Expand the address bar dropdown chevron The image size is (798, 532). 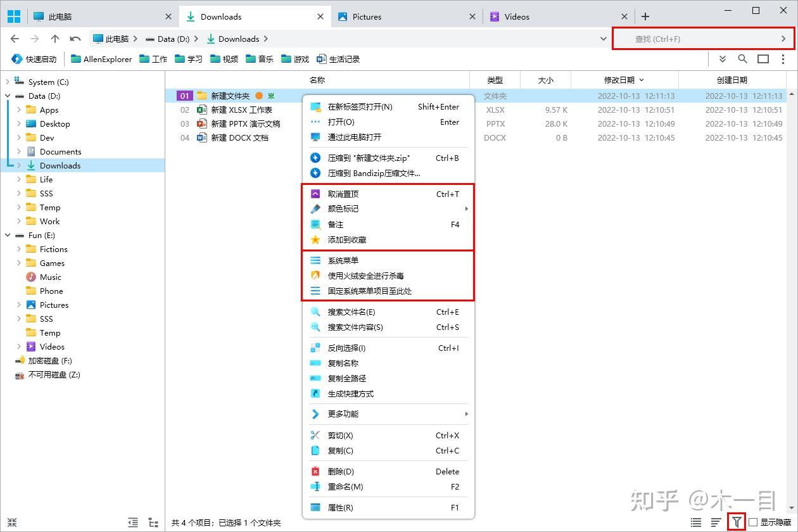[x=602, y=39]
